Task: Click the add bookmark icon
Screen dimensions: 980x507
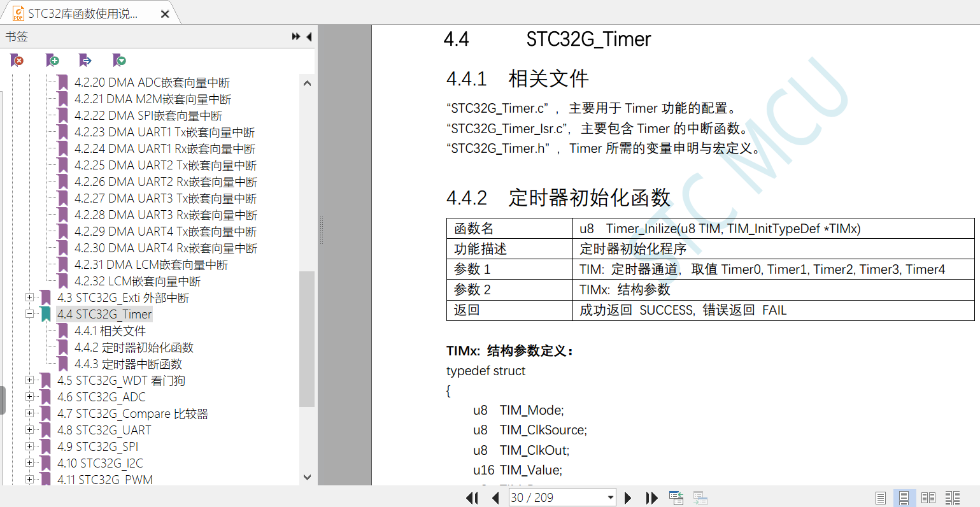Action: point(52,61)
